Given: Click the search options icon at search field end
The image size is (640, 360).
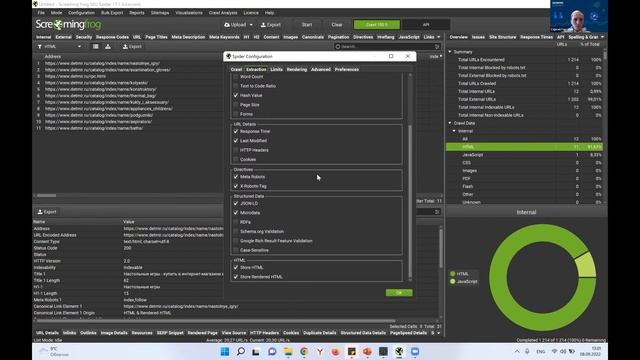Looking at the screenshot, I should [x=437, y=47].
